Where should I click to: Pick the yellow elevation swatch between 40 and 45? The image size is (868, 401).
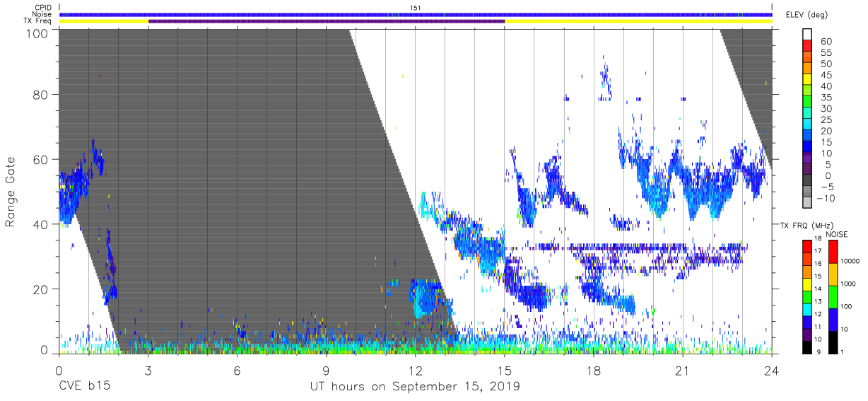(807, 79)
